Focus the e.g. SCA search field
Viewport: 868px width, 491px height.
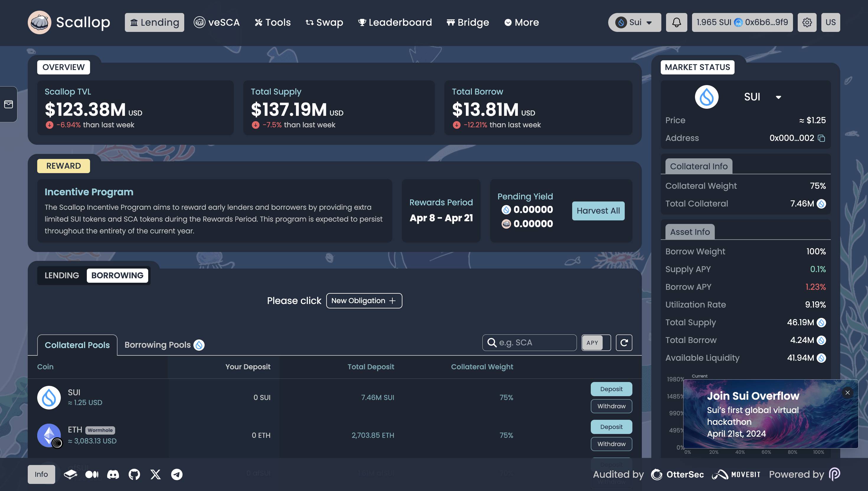click(529, 343)
